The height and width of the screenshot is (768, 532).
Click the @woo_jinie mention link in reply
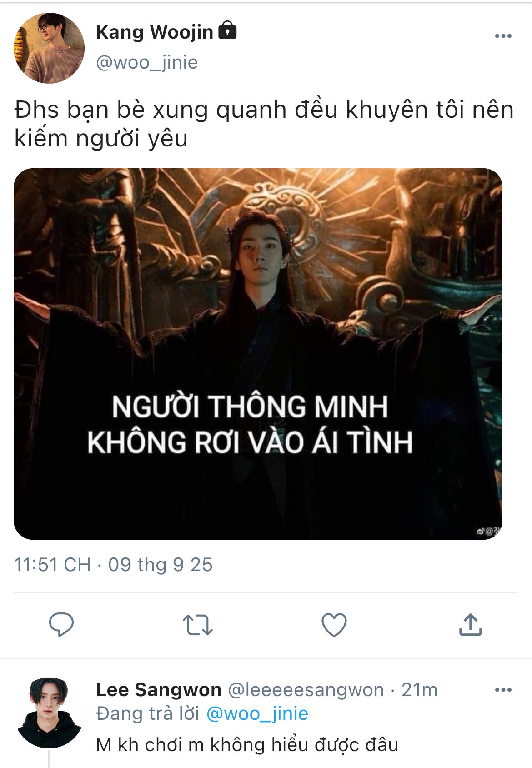click(257, 713)
